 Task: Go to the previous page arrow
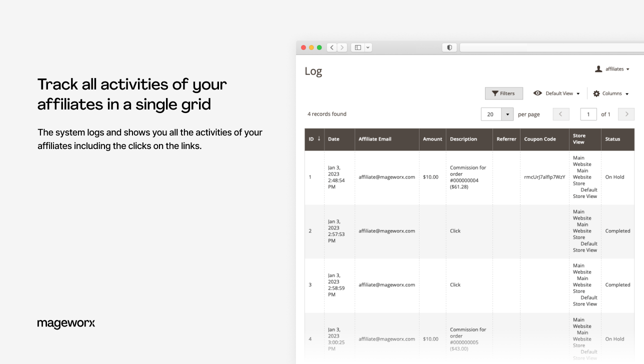click(x=561, y=114)
